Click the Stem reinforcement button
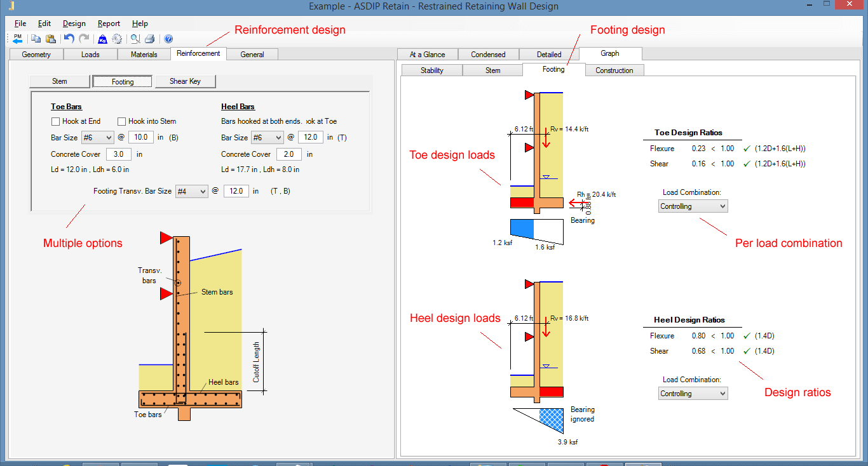The width and height of the screenshot is (868, 466). coord(59,81)
